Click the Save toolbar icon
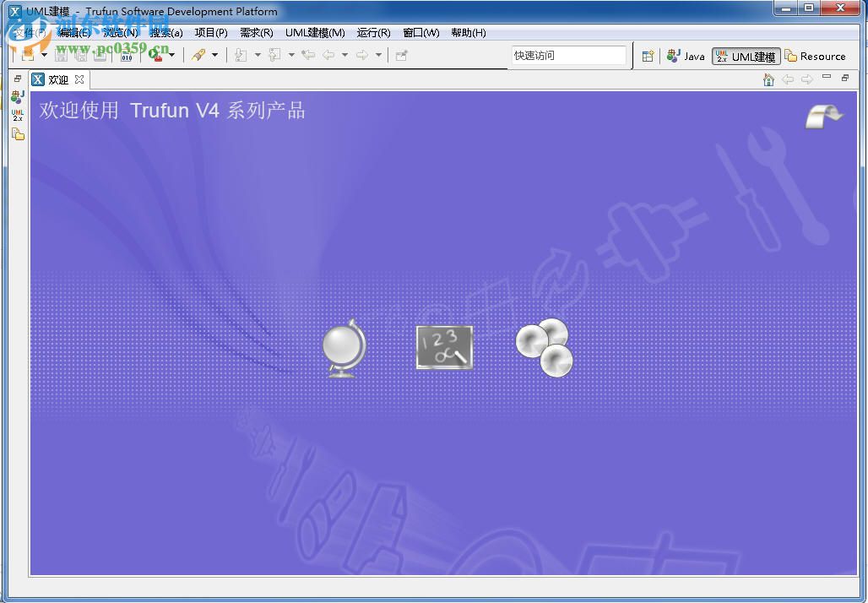Image resolution: width=868 pixels, height=603 pixels. [x=62, y=55]
